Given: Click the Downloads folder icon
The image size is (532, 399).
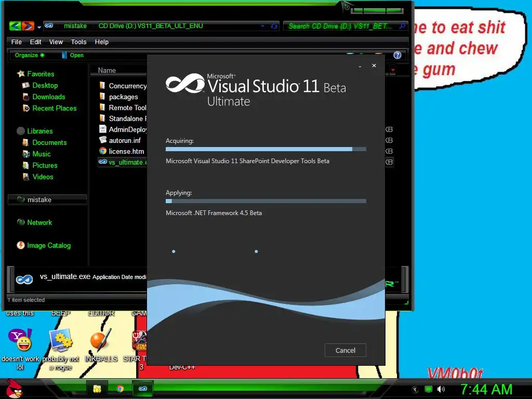Looking at the screenshot, I should [x=26, y=97].
